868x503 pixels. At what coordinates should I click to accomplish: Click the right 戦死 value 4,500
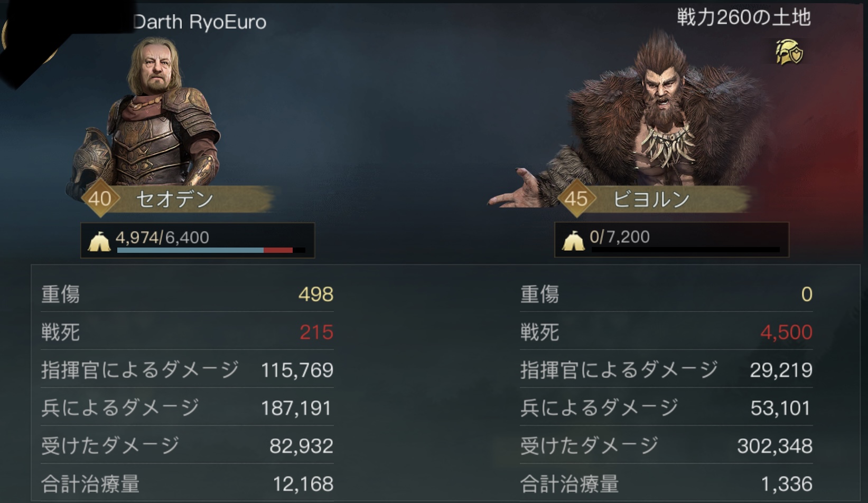(786, 332)
